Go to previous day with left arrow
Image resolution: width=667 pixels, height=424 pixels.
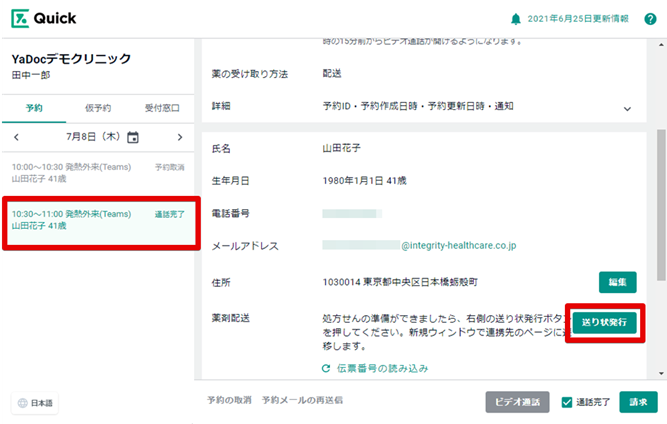(x=16, y=137)
